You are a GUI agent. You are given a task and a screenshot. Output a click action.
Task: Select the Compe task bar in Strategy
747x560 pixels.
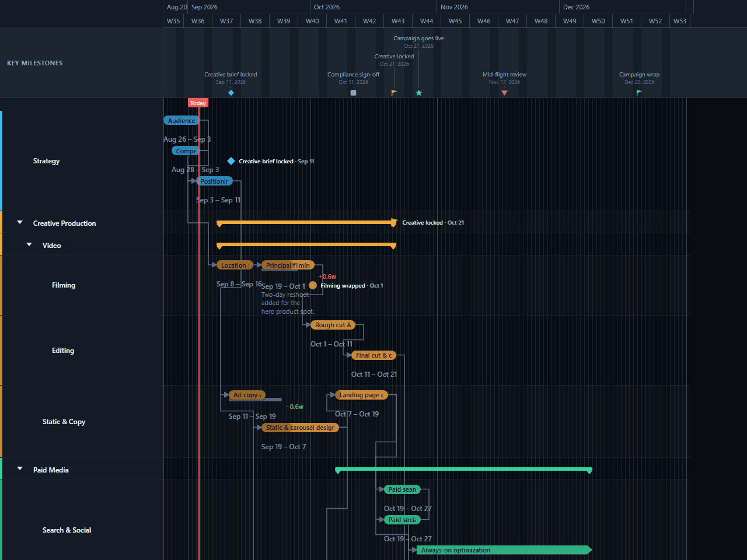pos(186,151)
